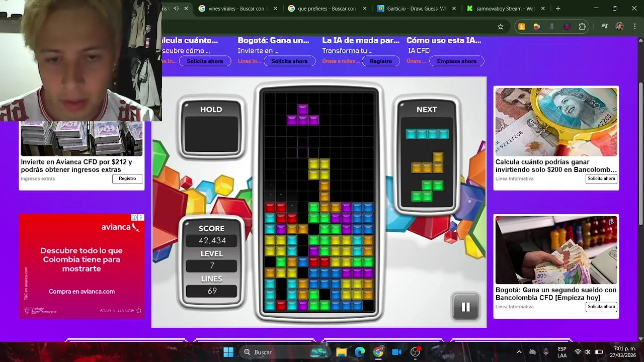Click 'Solicita ahora' on the Bogotá segundo sueldo ad

[x=601, y=307]
